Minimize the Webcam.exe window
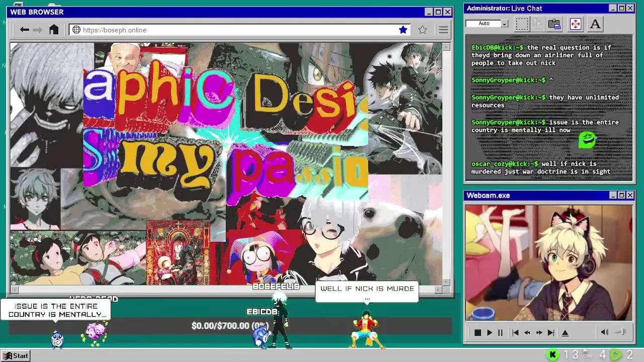The image size is (644, 362). tap(613, 195)
